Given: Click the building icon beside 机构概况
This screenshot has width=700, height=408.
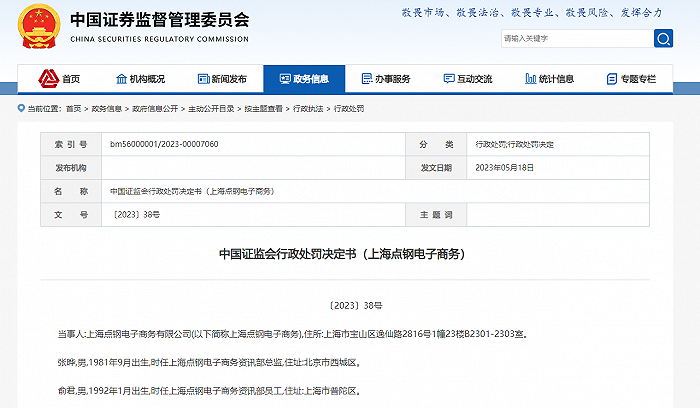Looking at the screenshot, I should tap(121, 79).
